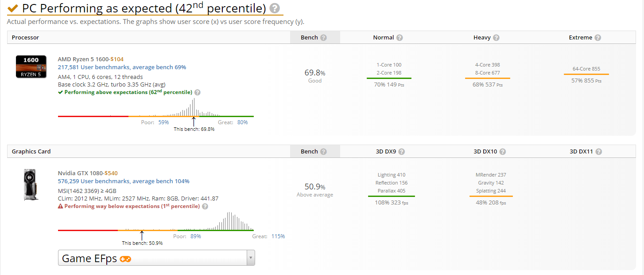Viewport: 644px width, 275px height.
Task: Click the 3D DX11 help icon
Action: point(598,151)
